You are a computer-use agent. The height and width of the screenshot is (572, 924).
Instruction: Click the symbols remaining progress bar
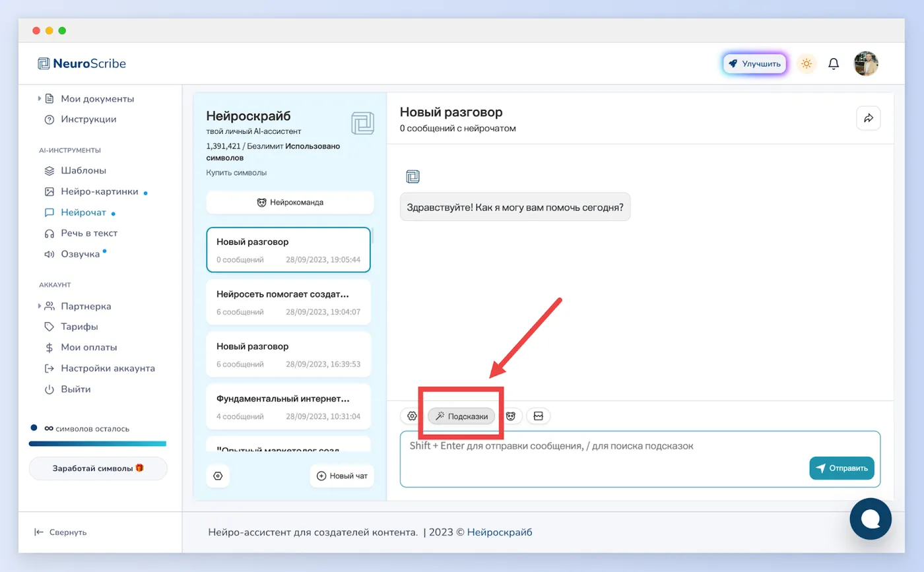click(x=98, y=443)
